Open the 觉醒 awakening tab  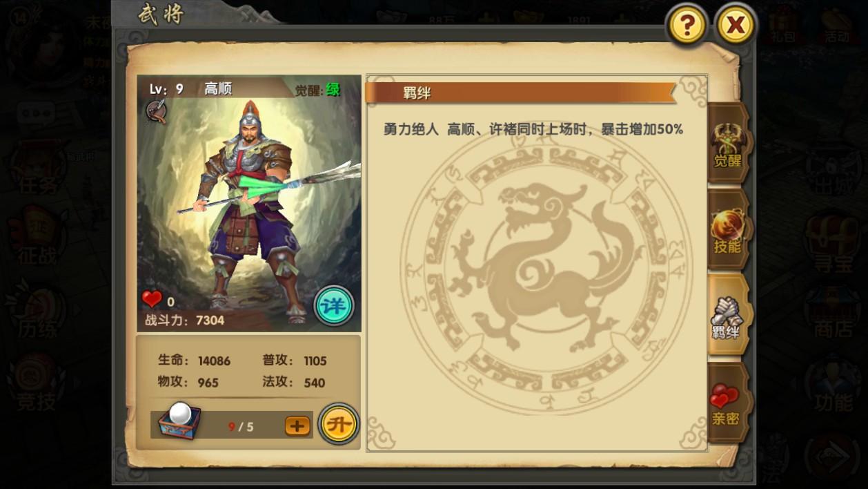click(727, 144)
